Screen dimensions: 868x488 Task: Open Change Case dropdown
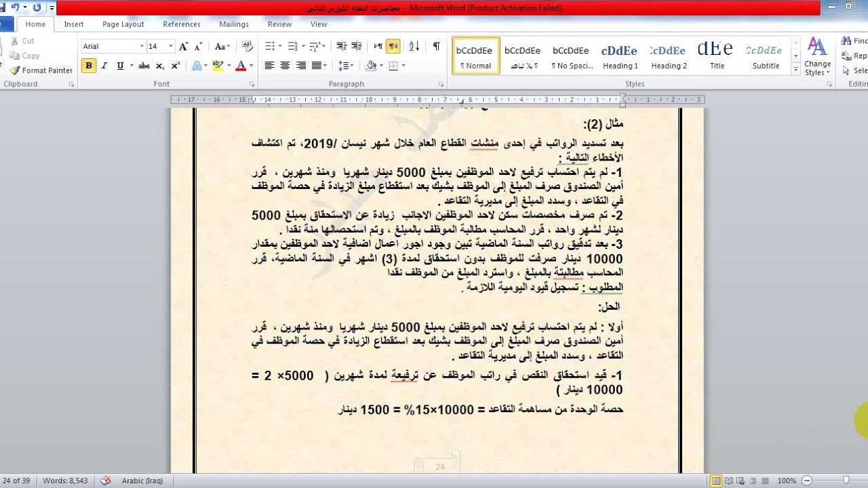click(x=223, y=46)
